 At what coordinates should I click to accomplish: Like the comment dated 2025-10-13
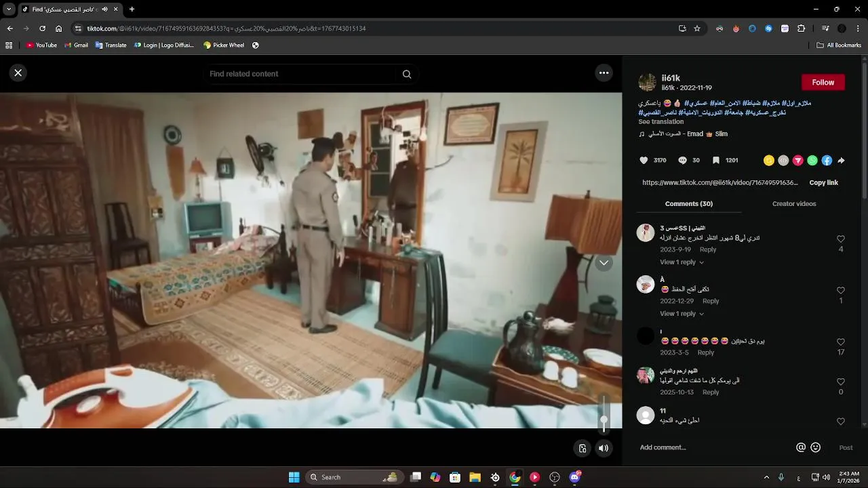coord(841,382)
